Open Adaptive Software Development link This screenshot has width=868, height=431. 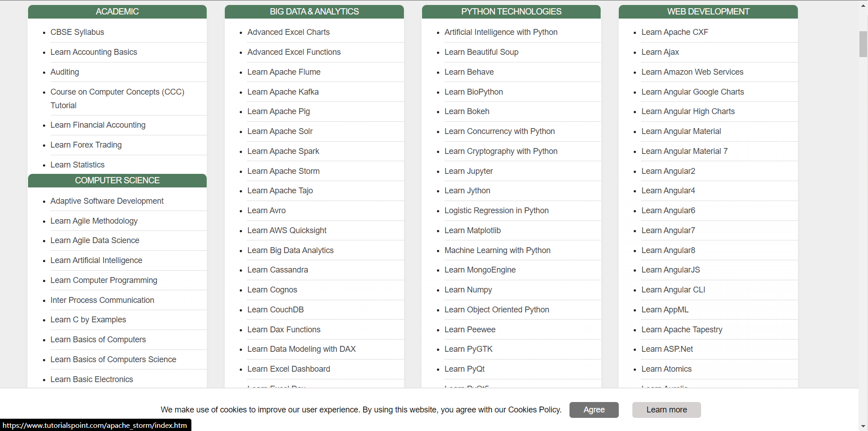[107, 201]
